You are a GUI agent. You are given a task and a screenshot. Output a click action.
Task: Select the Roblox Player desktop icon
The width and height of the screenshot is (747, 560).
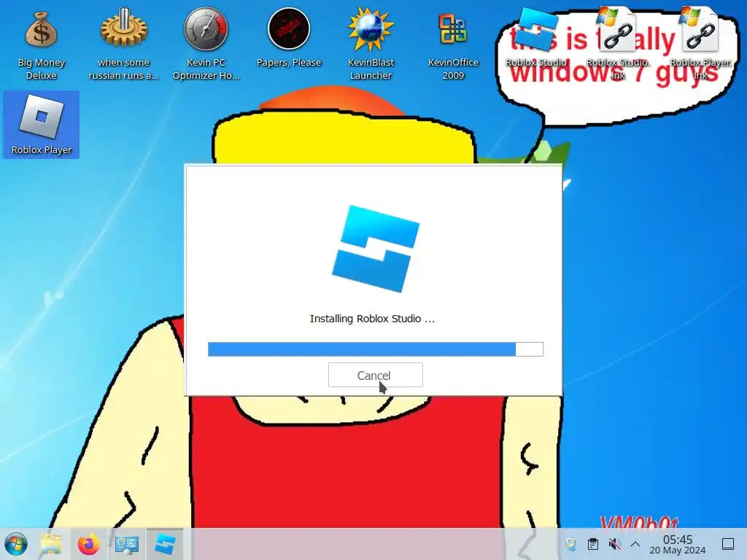click(41, 125)
